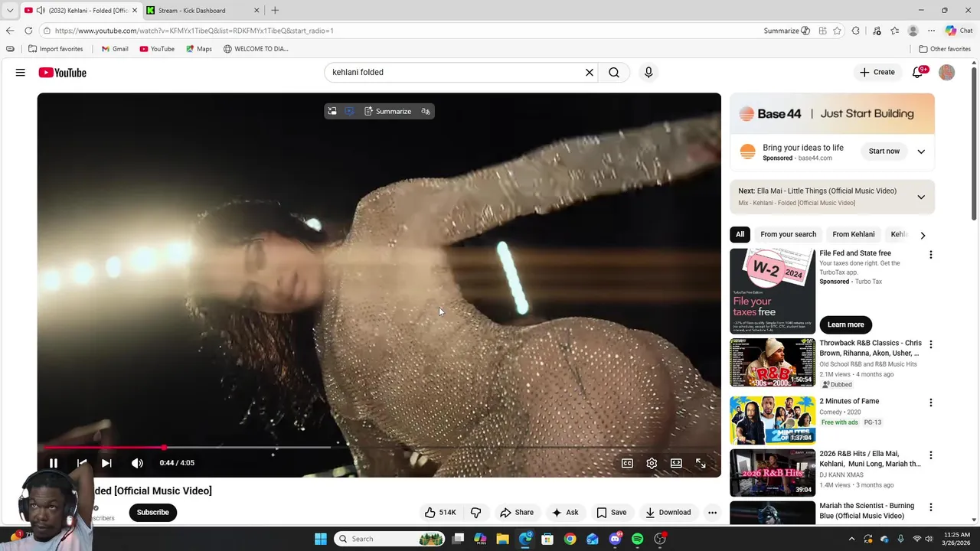
Task: Open Discord from the taskbar
Action: [x=615, y=539]
